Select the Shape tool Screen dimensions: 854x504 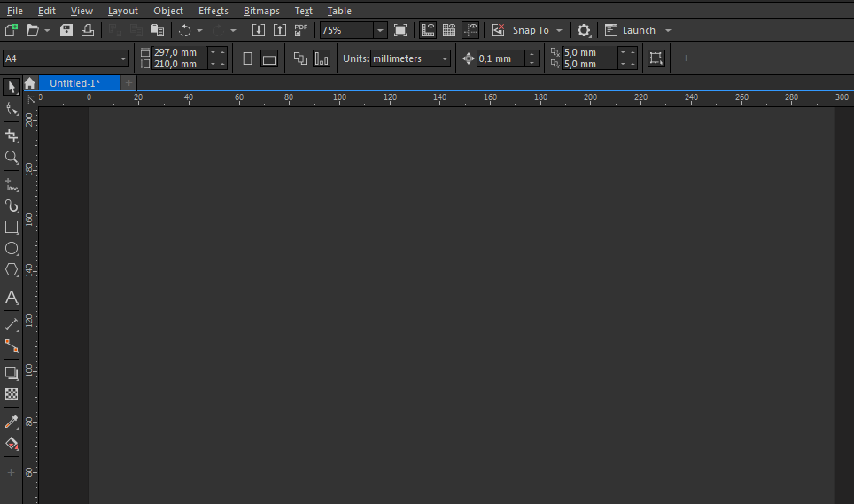(12, 110)
